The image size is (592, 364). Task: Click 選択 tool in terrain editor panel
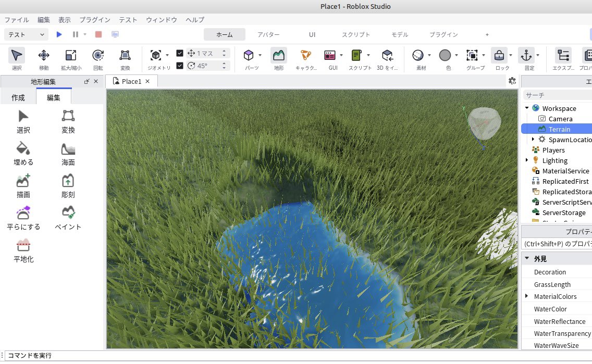(x=23, y=122)
